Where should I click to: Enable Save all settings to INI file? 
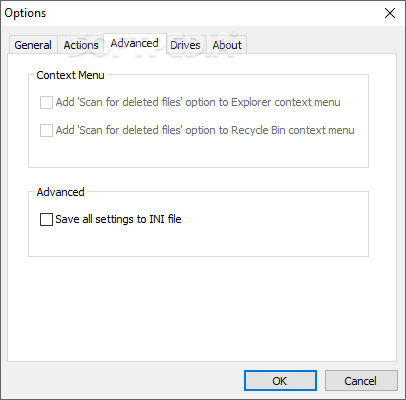coord(46,220)
